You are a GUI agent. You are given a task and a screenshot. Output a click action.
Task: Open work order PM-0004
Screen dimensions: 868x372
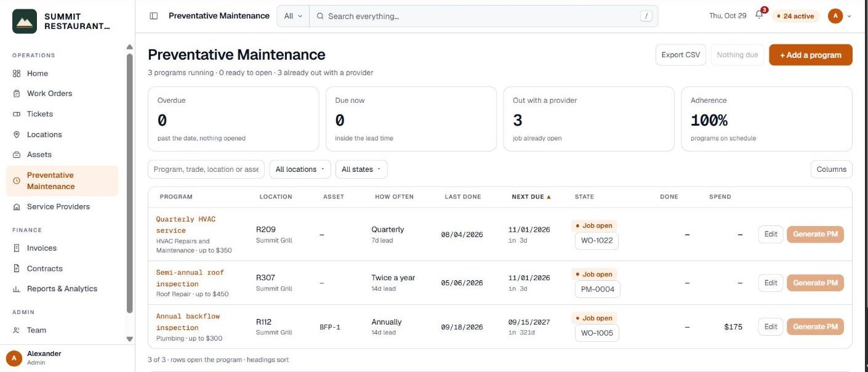click(597, 289)
